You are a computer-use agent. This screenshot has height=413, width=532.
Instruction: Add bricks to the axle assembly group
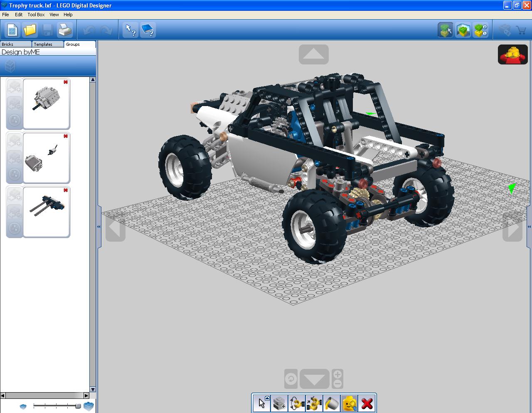15,195
